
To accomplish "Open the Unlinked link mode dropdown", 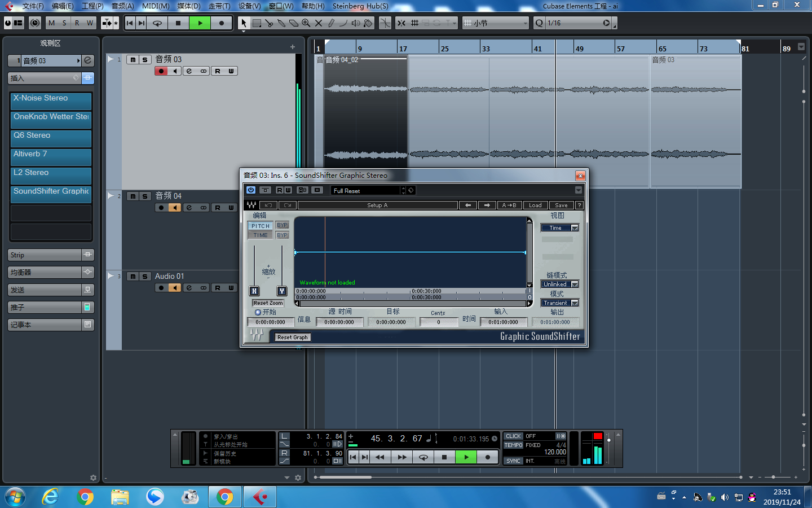I will coord(559,284).
